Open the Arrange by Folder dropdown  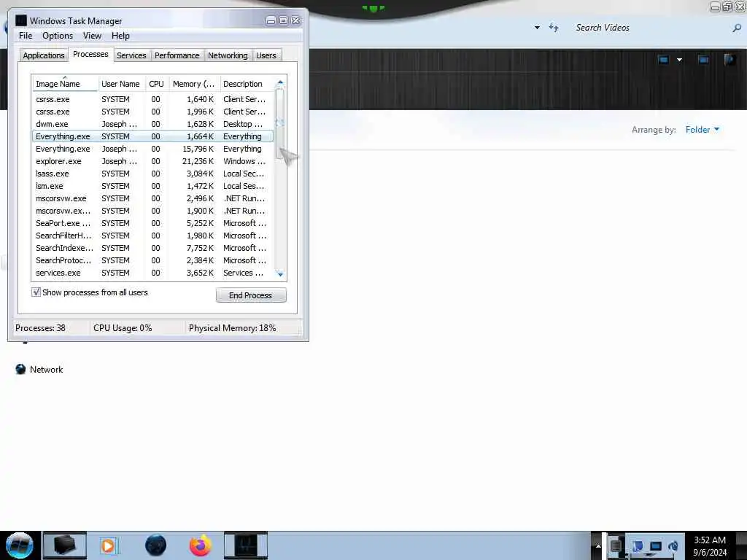pyautogui.click(x=703, y=130)
